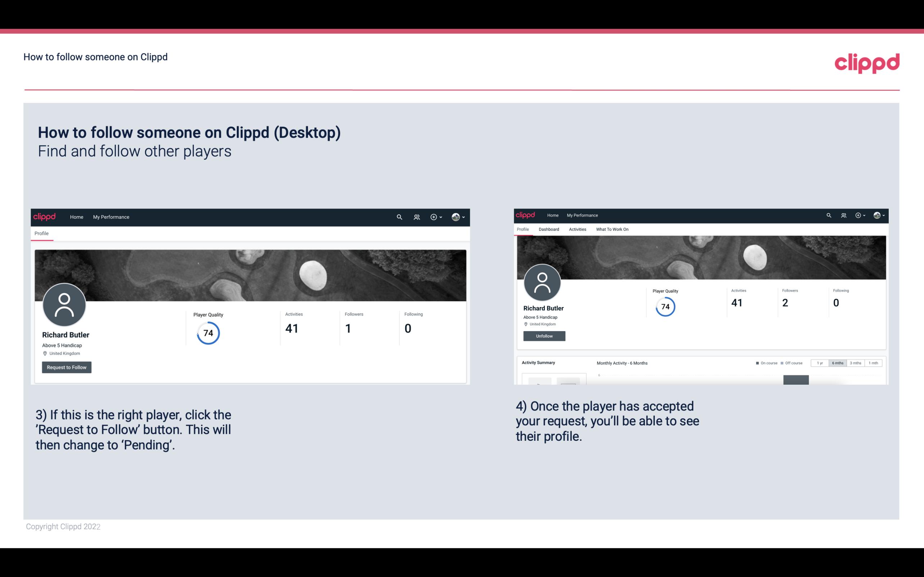The width and height of the screenshot is (924, 577).
Task: Click the Clippd home logo icon
Action: [x=44, y=217]
